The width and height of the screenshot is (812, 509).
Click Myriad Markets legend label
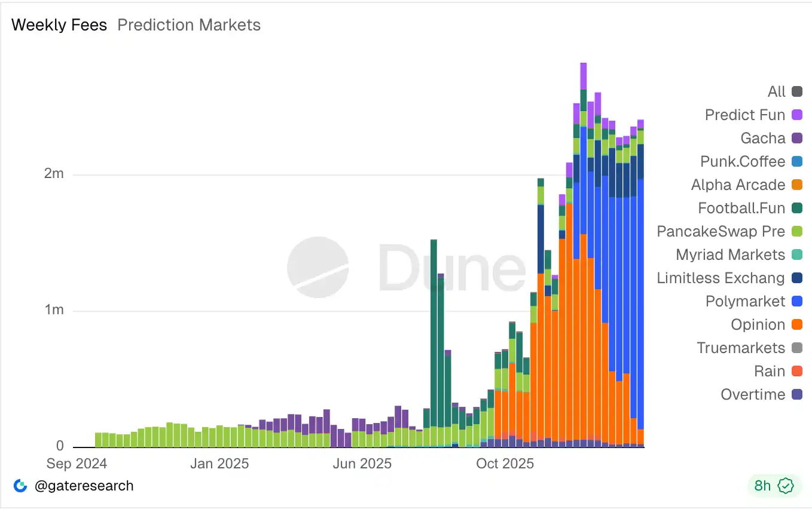click(730, 254)
